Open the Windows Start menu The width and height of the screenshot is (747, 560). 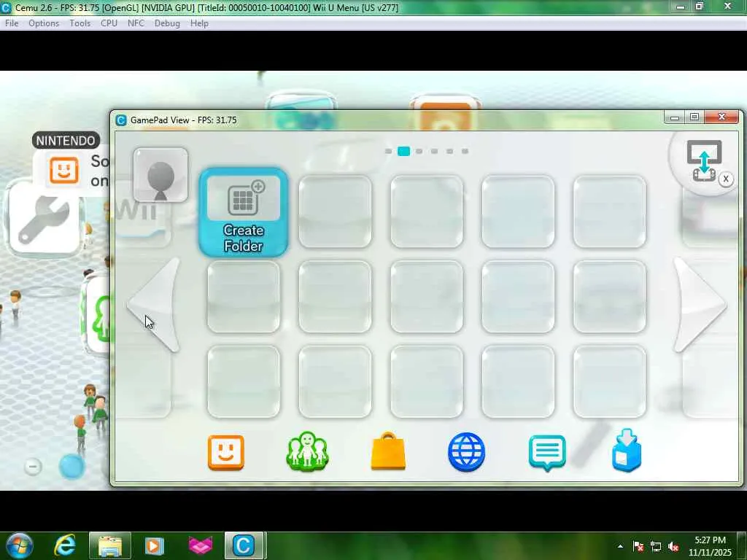[19, 545]
